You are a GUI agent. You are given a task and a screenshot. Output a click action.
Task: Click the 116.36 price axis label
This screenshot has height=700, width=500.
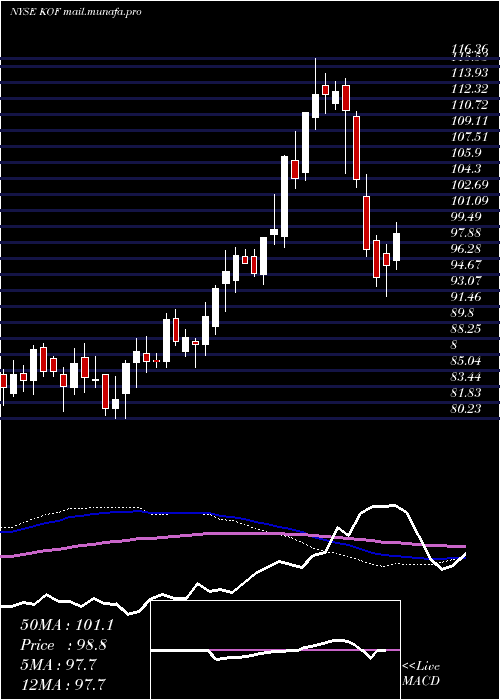coord(470,50)
